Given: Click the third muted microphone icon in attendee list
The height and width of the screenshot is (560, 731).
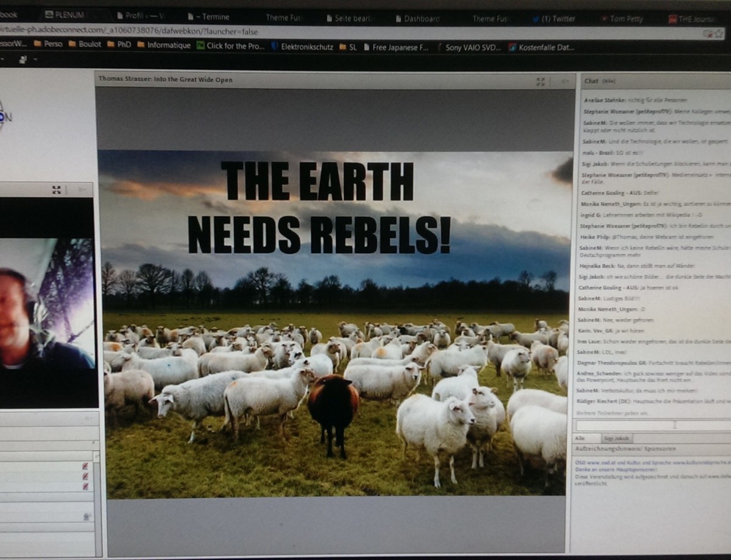Looking at the screenshot, I should coord(85,486).
